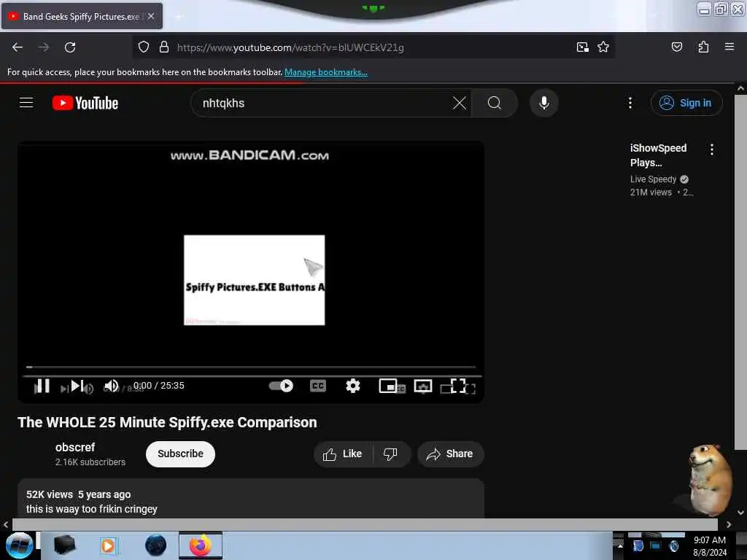Select the Band Geeks Spiffy Pictures tab
The height and width of the screenshot is (560, 747).
[82, 16]
